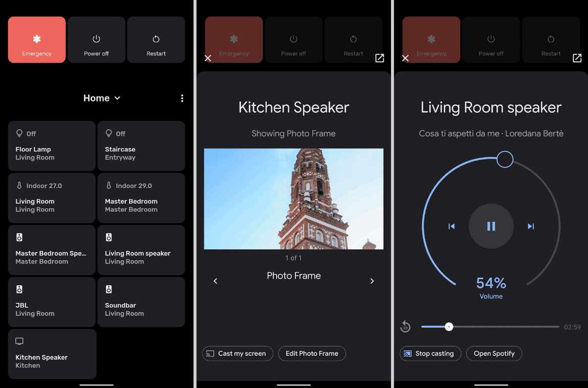Tap the bright red Emergency button

pos(37,40)
